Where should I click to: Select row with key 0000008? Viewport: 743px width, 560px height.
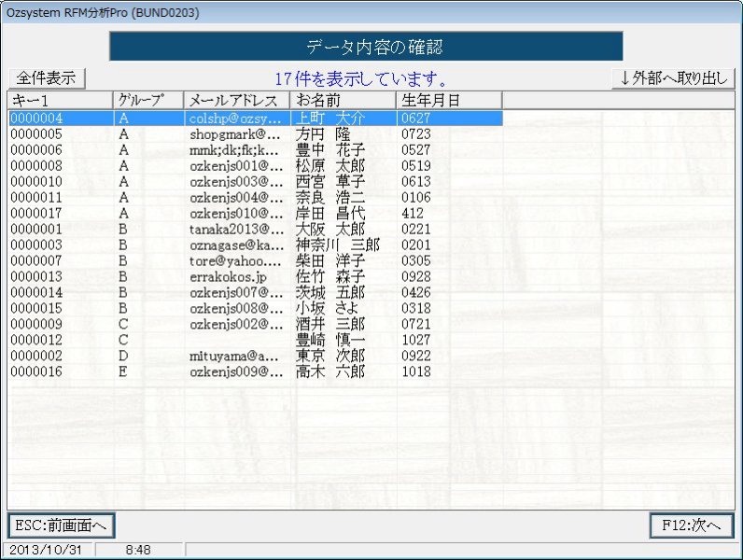coord(256,166)
